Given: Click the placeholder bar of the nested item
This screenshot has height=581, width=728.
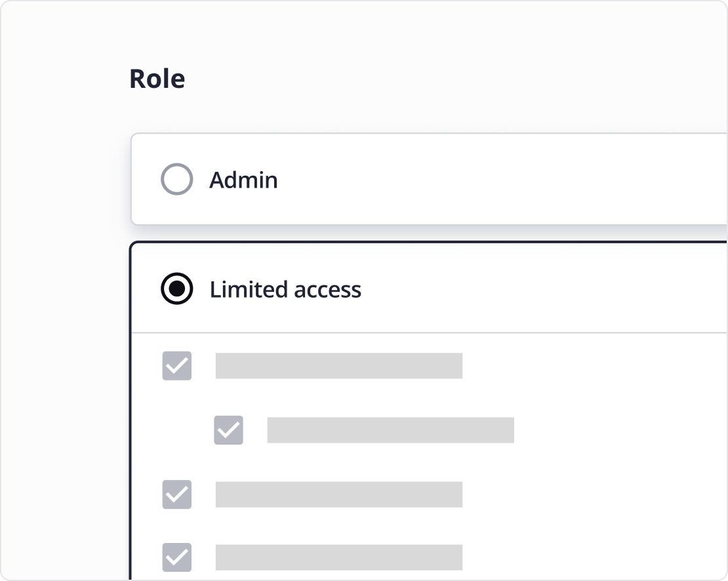Looking at the screenshot, I should (390, 431).
